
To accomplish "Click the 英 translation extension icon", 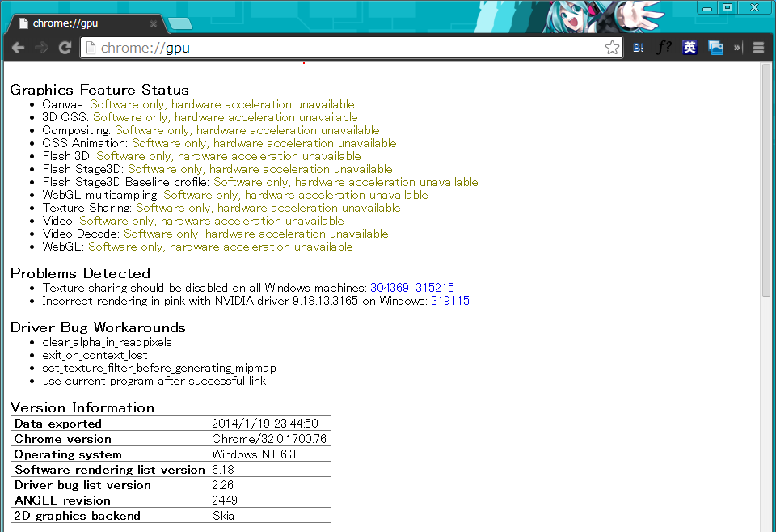I will (690, 48).
